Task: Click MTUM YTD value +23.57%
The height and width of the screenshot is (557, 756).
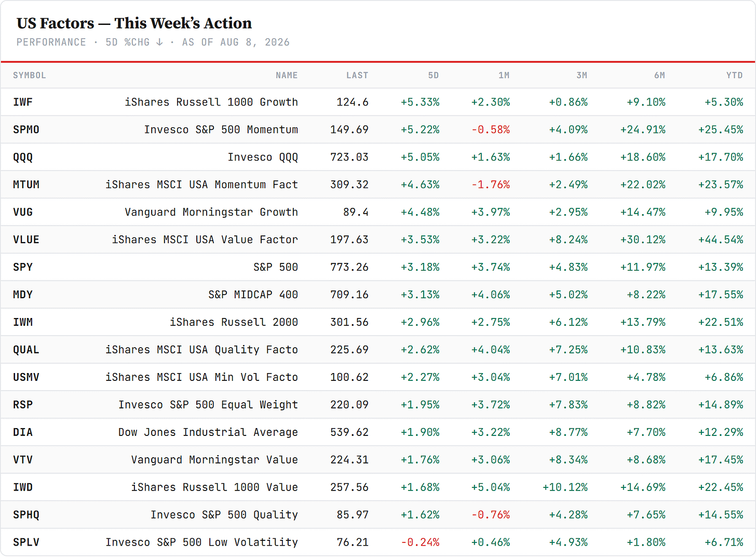Action: point(721,184)
